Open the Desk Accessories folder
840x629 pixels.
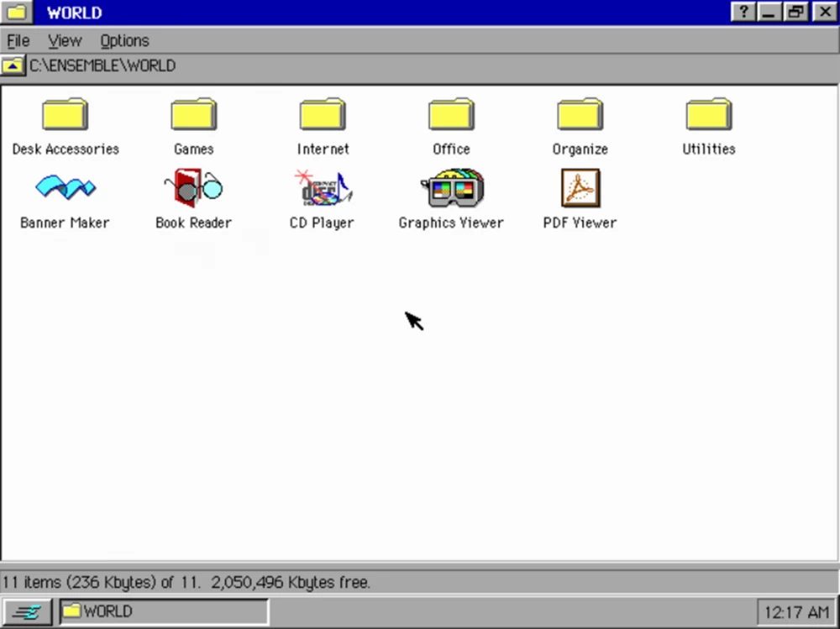click(x=65, y=115)
